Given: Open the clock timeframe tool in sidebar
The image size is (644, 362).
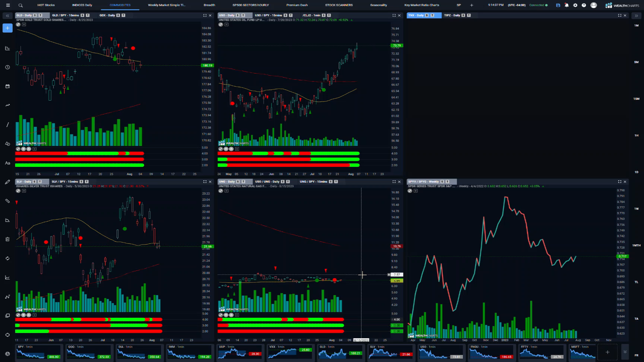Looking at the screenshot, I should click(7, 67).
